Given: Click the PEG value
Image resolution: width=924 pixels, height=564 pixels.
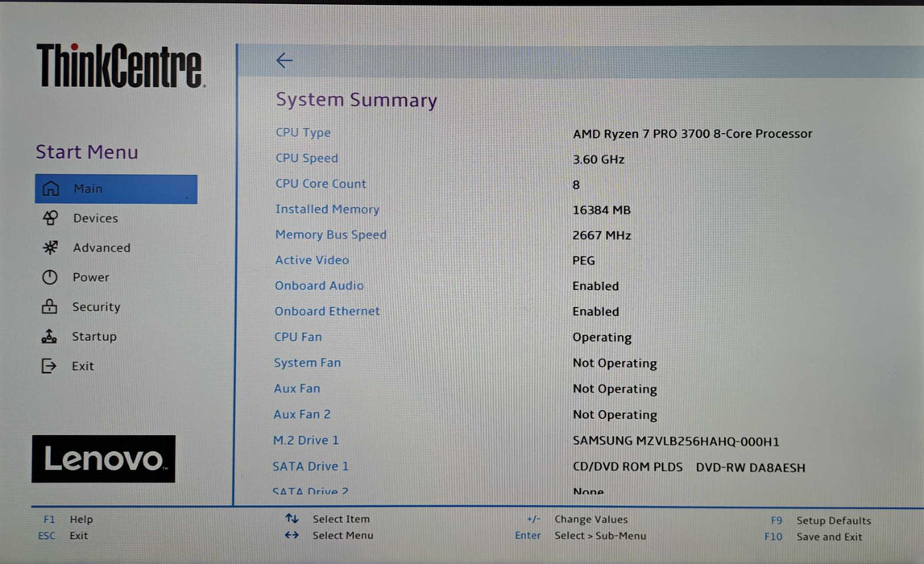Looking at the screenshot, I should (583, 260).
